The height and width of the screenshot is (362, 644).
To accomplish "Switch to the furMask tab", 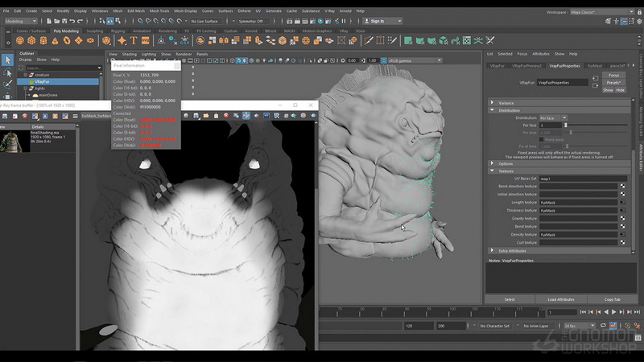I will pos(594,66).
